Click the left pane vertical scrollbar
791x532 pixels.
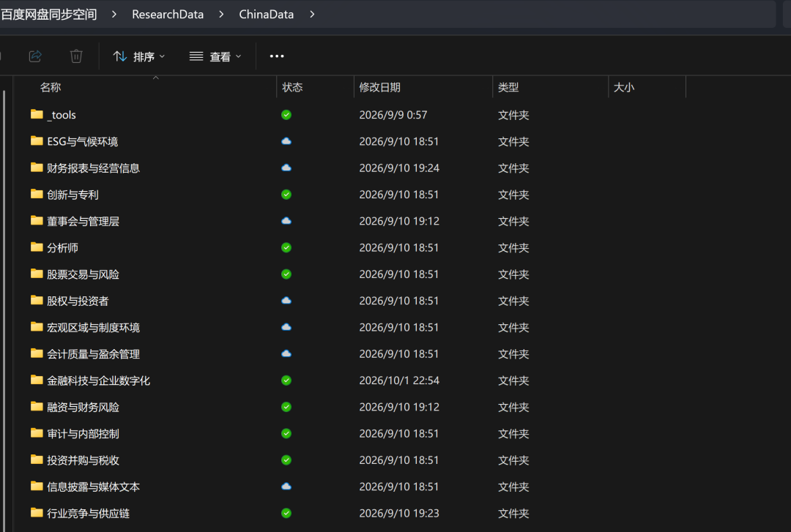(4, 310)
